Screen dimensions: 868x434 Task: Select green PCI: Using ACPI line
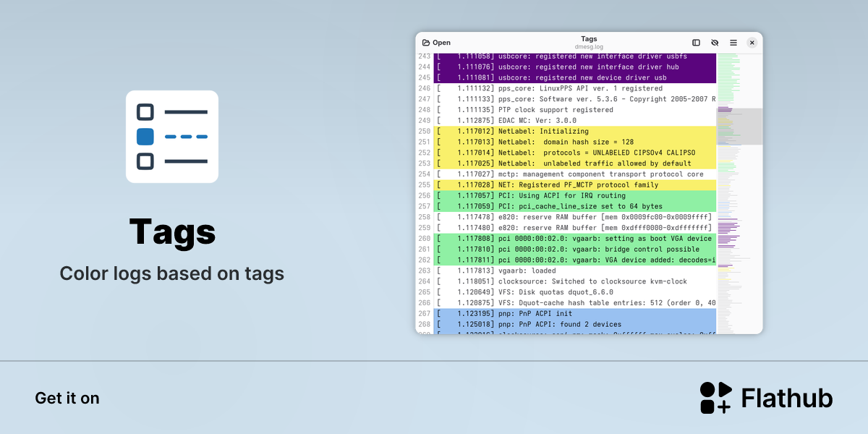pyautogui.click(x=575, y=195)
